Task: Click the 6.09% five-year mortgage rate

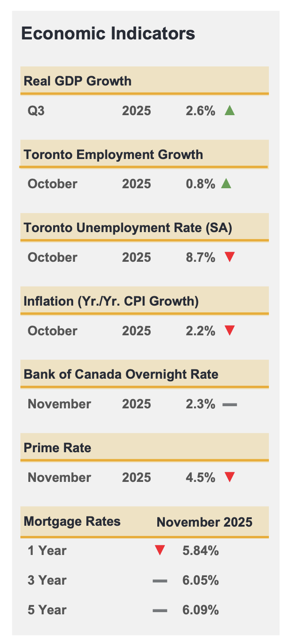Action: point(200,610)
